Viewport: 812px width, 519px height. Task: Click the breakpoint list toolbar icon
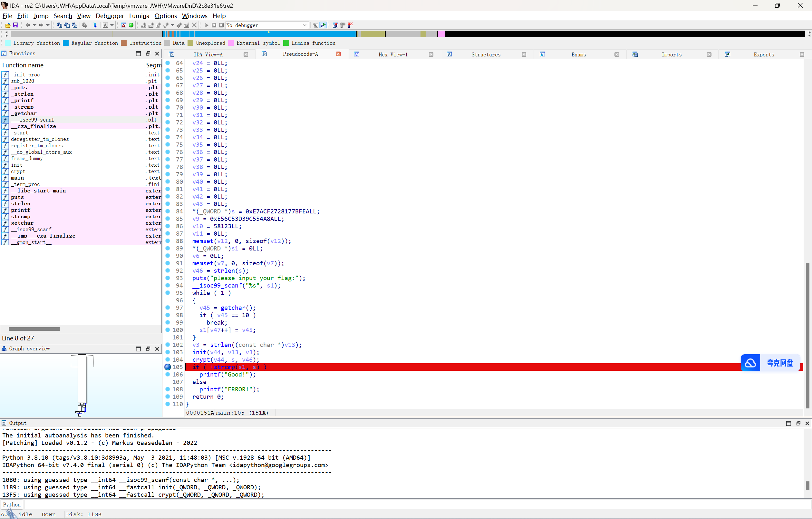(x=335, y=25)
